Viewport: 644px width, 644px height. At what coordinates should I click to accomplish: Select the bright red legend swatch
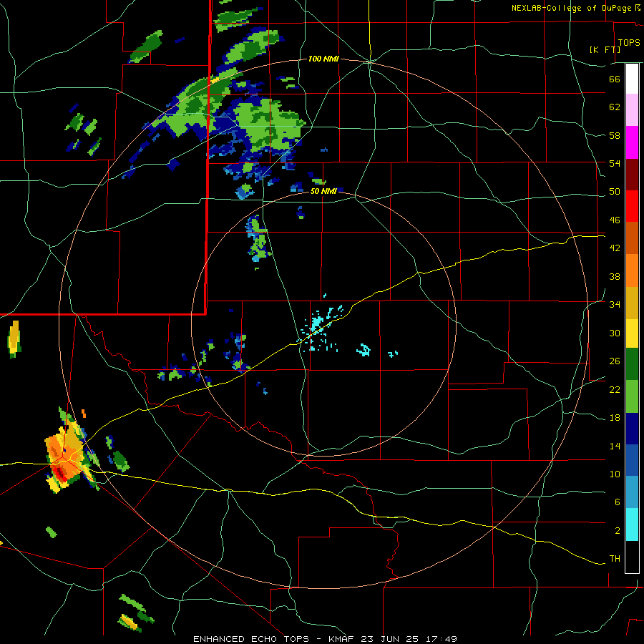(x=632, y=206)
